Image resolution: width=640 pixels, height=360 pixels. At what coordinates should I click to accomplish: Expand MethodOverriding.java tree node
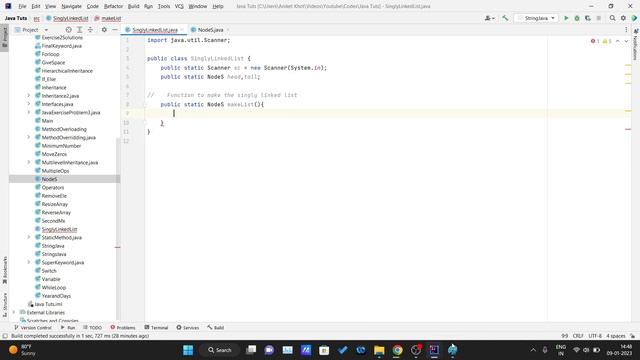(29, 137)
